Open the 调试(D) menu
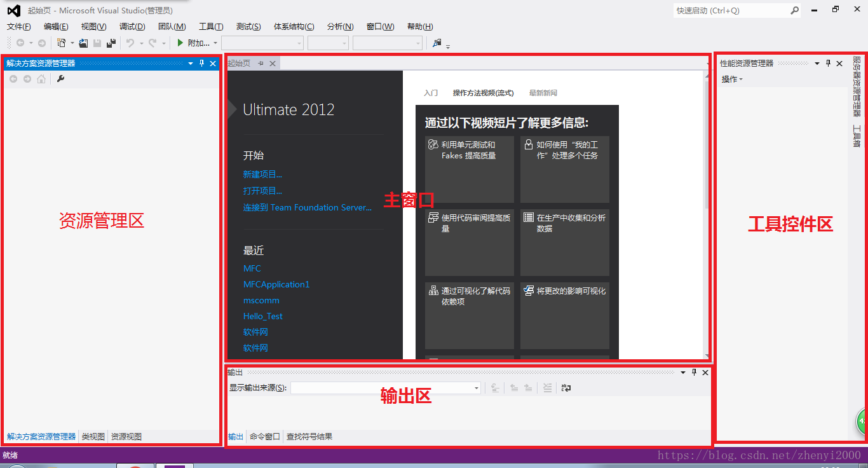Image resolution: width=868 pixels, height=468 pixels. pyautogui.click(x=132, y=26)
